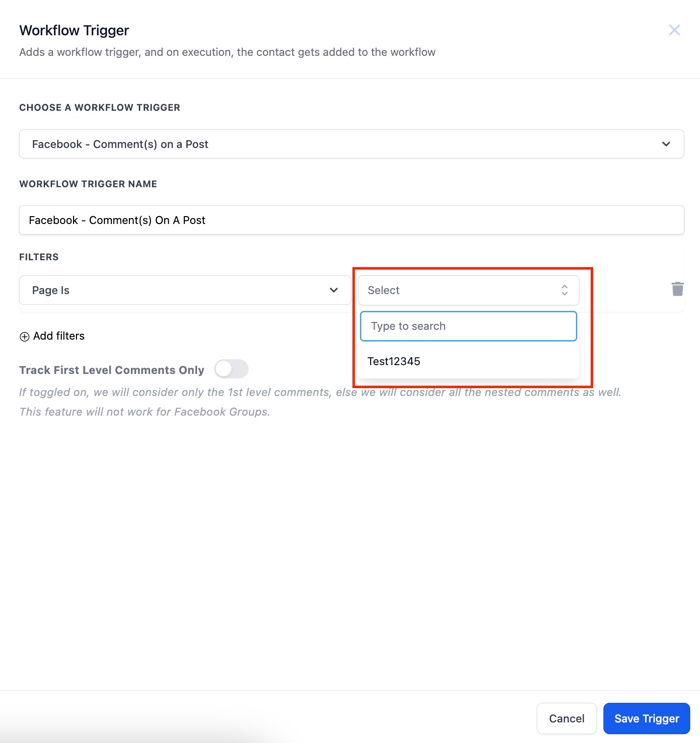Click the FILTERS section label

pos(39,257)
